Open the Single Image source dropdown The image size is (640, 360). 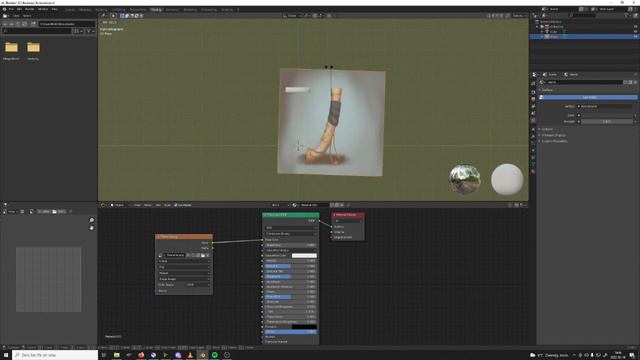tap(184, 279)
